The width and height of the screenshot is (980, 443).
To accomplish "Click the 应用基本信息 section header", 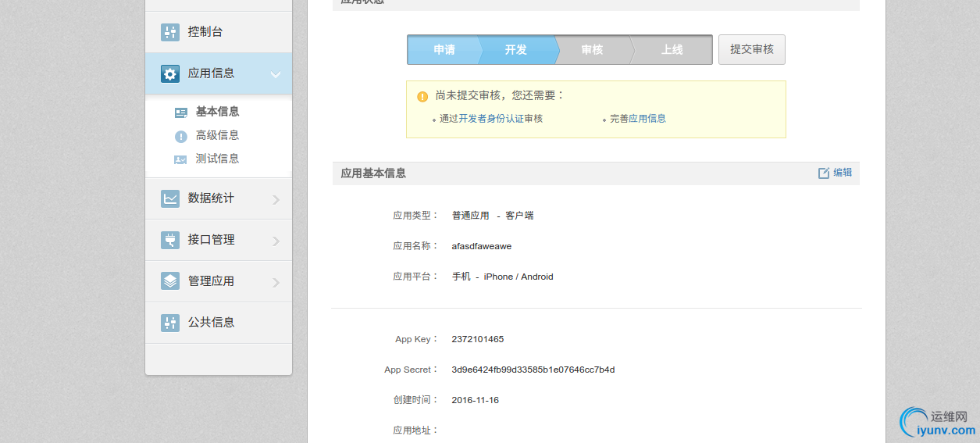I will pyautogui.click(x=373, y=173).
